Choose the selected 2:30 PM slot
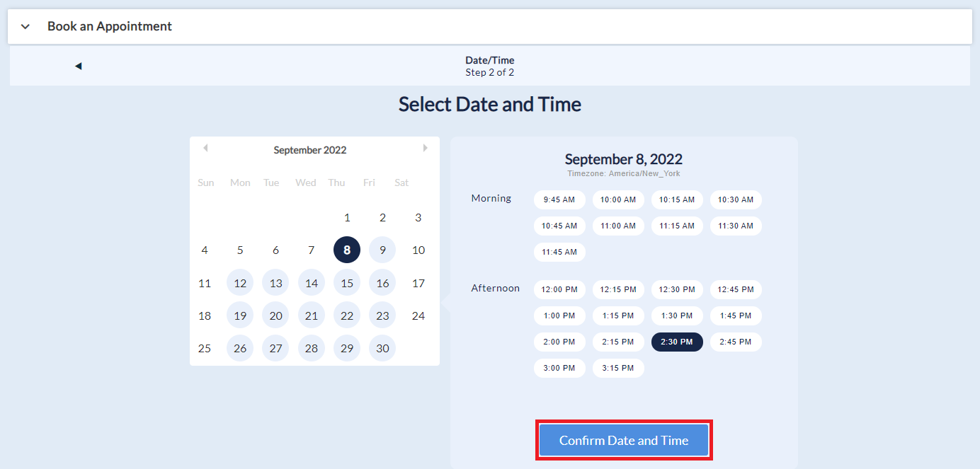This screenshot has width=980, height=469. (677, 342)
